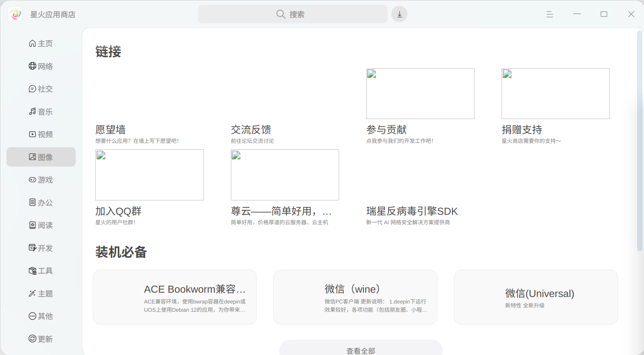Open the download manager arrow button
Viewport: 644px width, 355px height.
(x=399, y=14)
